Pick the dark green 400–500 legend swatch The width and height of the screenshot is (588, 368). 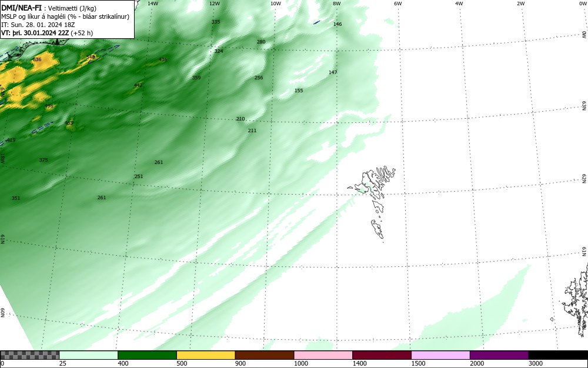coord(147,355)
